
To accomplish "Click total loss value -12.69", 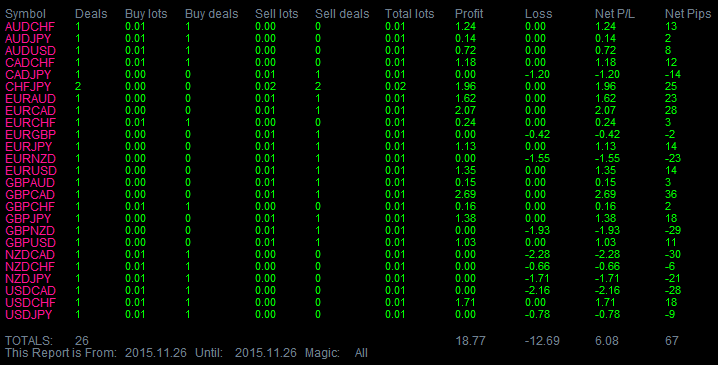I will pyautogui.click(x=542, y=341).
